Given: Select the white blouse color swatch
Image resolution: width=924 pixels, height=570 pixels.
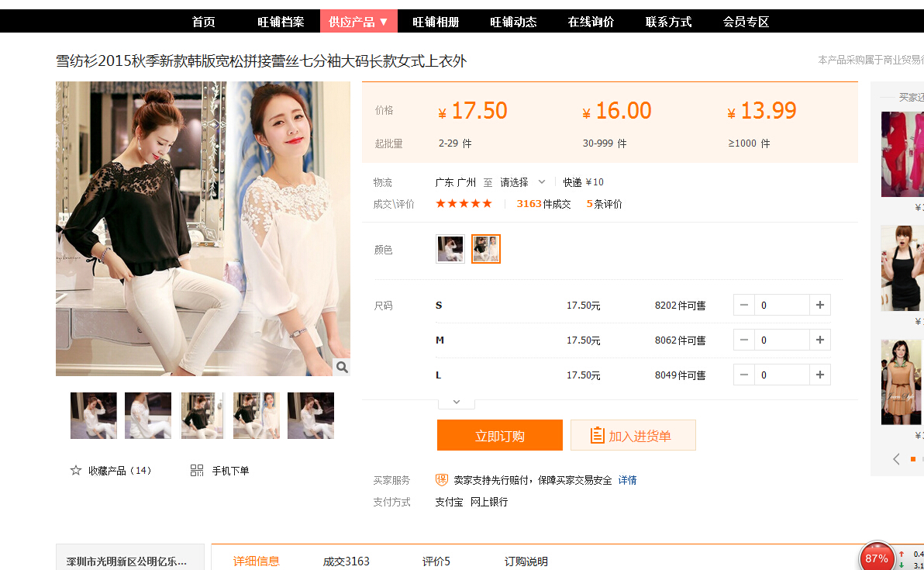Looking at the screenshot, I should 450,249.
